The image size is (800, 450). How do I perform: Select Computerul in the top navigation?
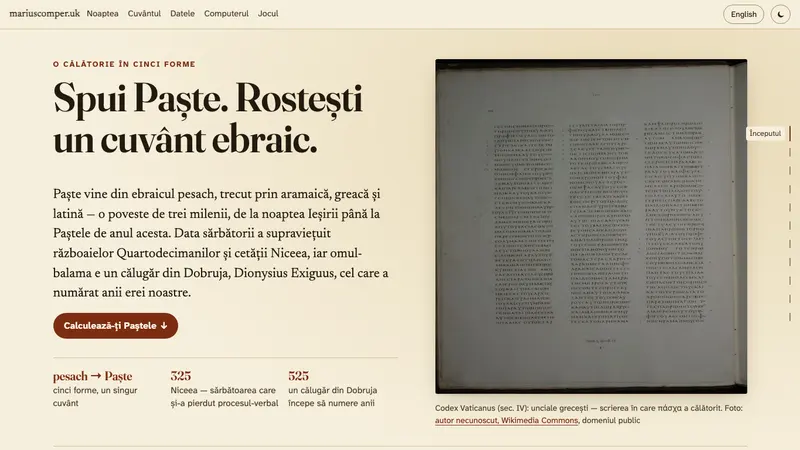click(226, 14)
